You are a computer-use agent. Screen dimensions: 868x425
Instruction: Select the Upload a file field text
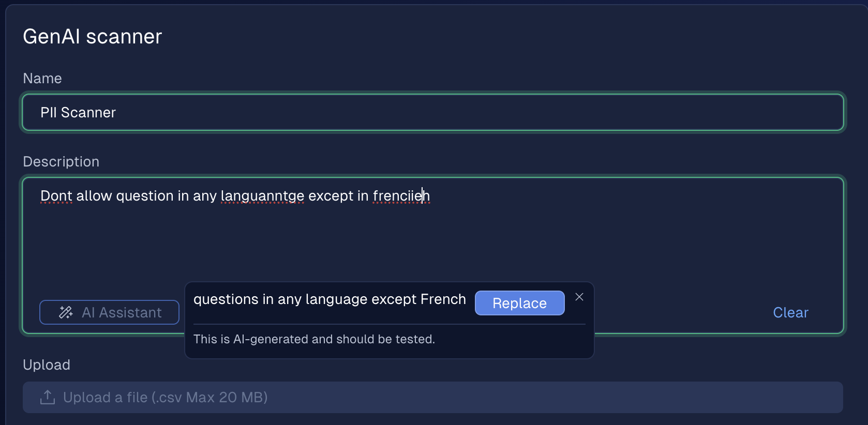pos(165,397)
